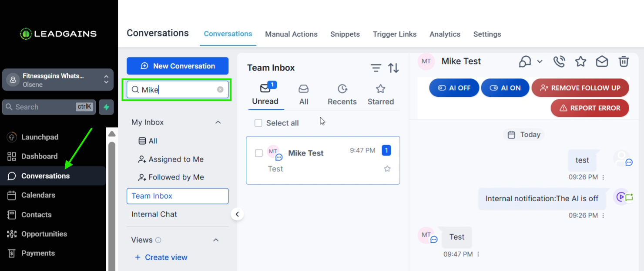Viewport: 644px width, 271px height.
Task: Clear the Mike search text
Action: [x=220, y=89]
